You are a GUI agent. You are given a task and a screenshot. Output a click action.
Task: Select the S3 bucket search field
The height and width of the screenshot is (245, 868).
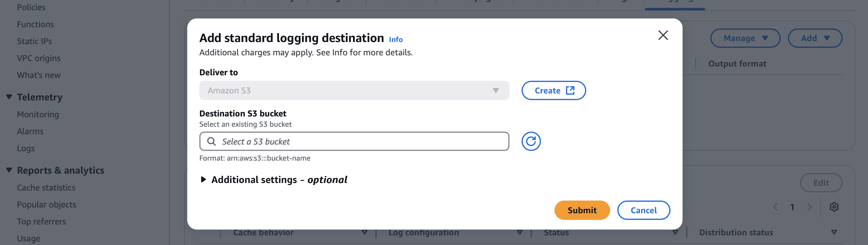tap(354, 141)
